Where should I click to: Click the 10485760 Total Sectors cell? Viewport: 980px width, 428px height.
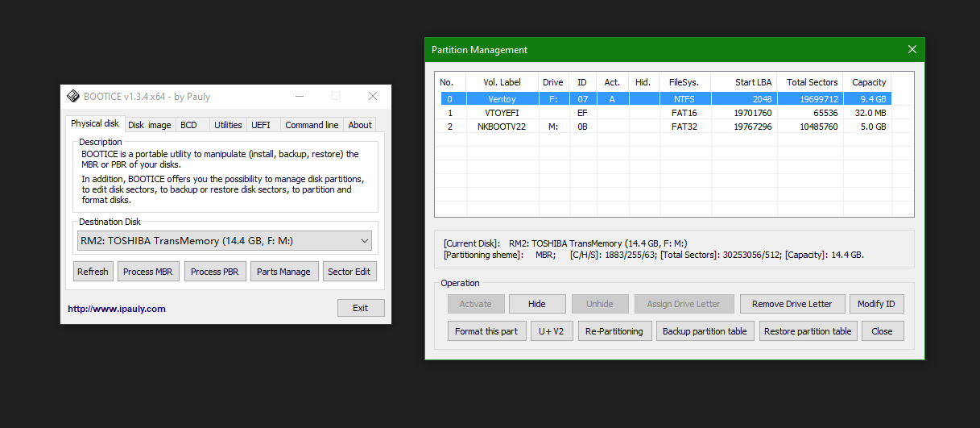click(x=810, y=127)
